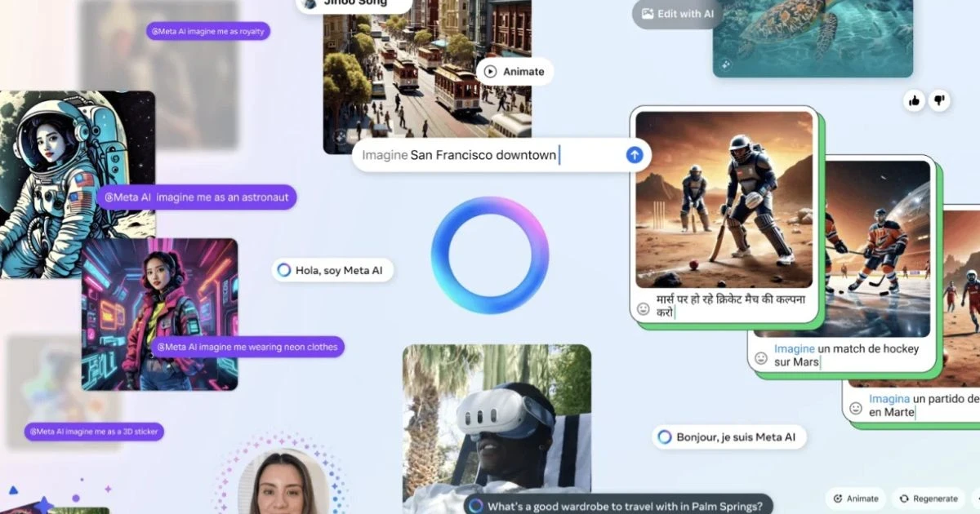Click the emoji icon in the Spanish Marte card
The image size is (980, 514).
(x=856, y=408)
